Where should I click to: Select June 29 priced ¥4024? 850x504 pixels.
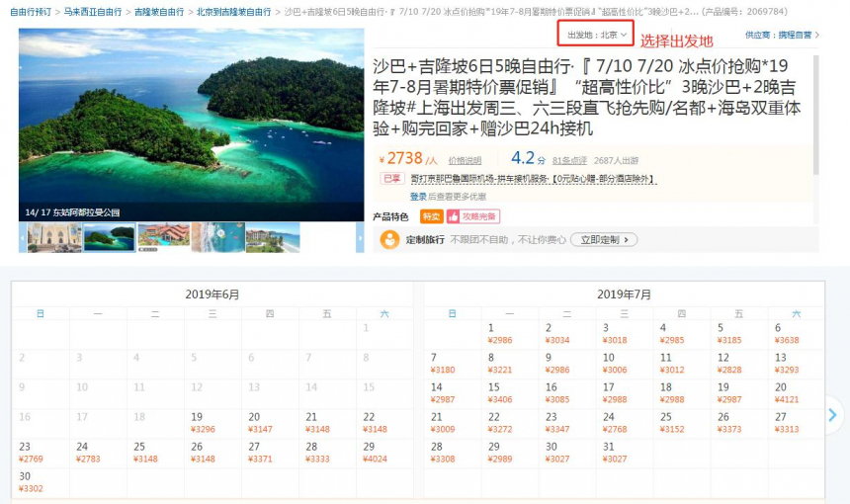click(x=384, y=453)
